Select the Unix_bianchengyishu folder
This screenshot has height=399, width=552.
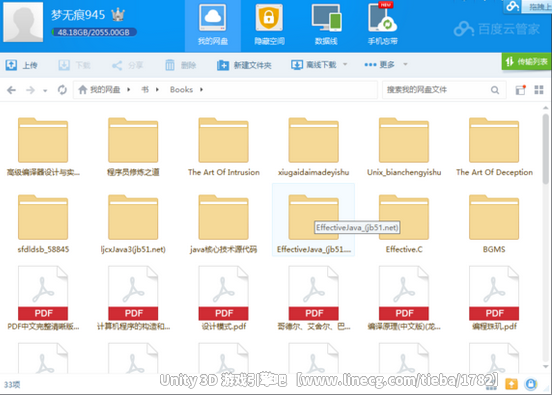[x=404, y=147]
